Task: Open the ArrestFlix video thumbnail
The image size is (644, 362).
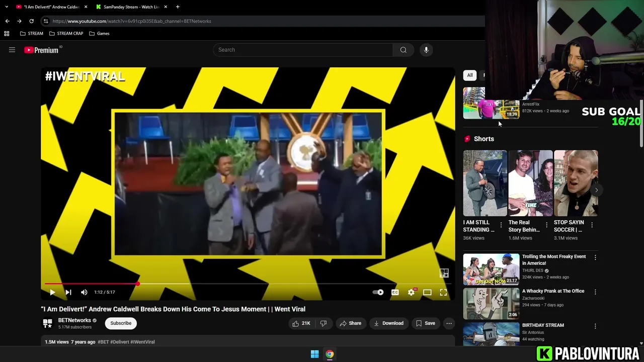Action: click(491, 103)
